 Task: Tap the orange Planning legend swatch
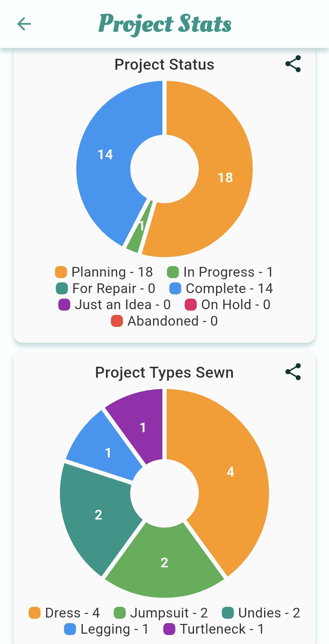pyautogui.click(x=61, y=272)
